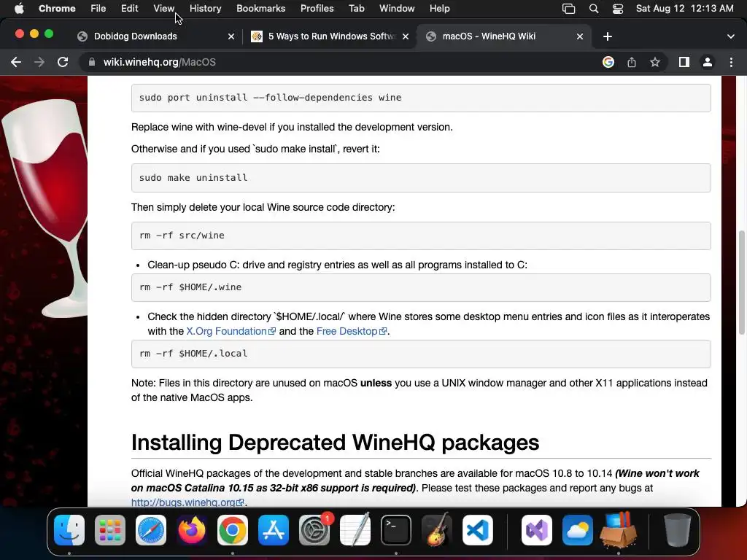
Task: Click the URL address field
Action: pos(338,62)
